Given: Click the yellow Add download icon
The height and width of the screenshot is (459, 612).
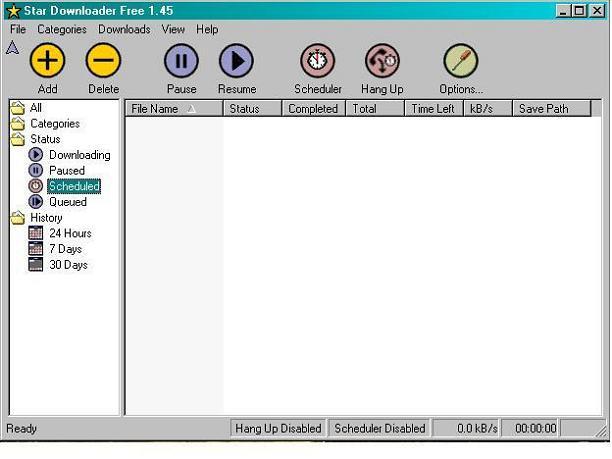Looking at the screenshot, I should pos(48,61).
